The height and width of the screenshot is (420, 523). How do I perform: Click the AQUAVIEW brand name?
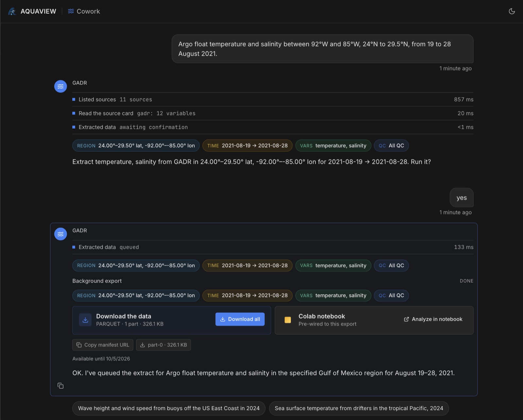click(x=38, y=11)
